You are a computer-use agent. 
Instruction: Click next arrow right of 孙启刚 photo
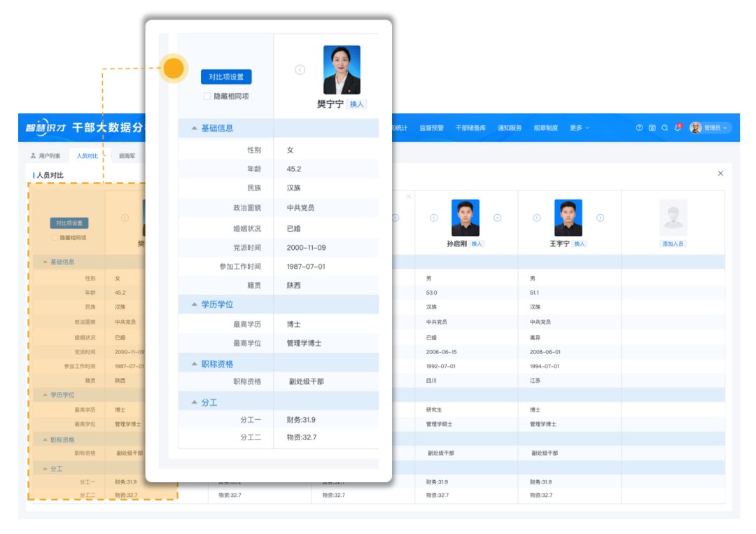click(497, 218)
